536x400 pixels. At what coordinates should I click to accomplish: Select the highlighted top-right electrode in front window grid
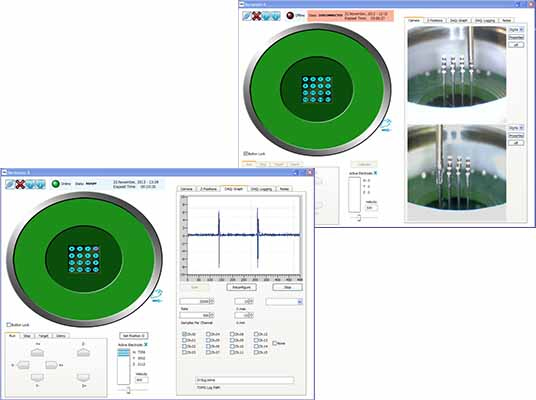click(x=96, y=249)
